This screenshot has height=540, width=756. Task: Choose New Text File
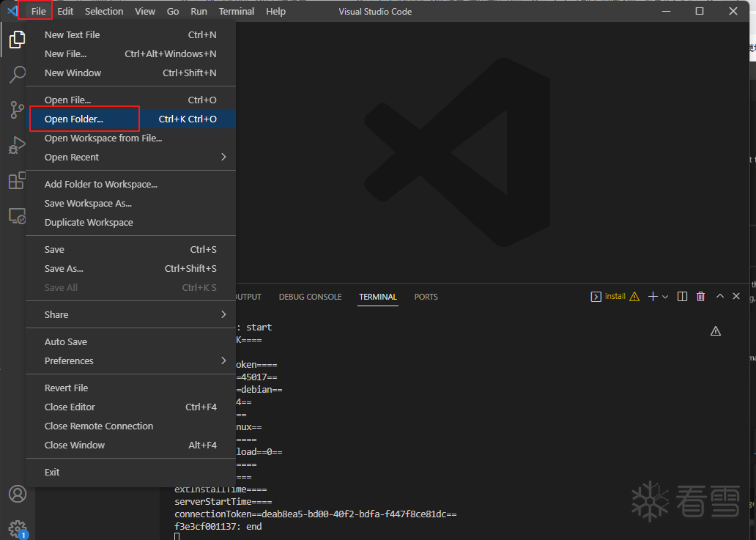[130, 34]
